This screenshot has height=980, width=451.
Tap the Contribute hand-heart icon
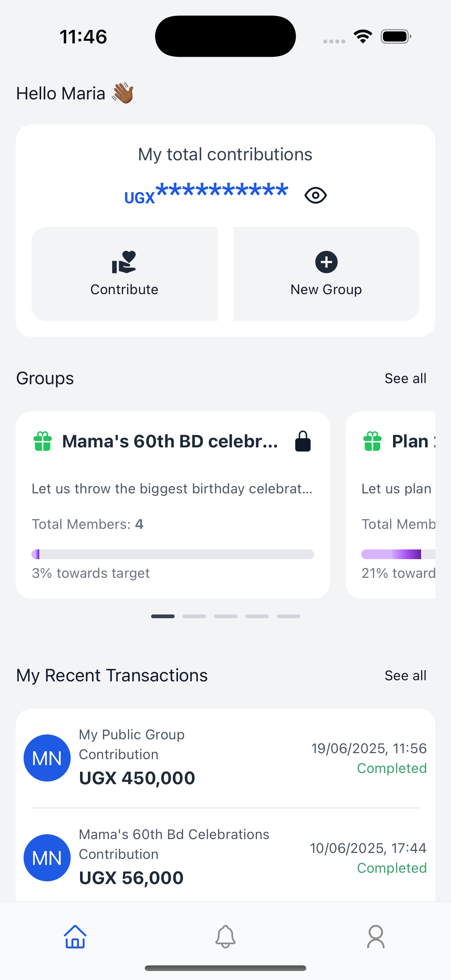coord(124,262)
